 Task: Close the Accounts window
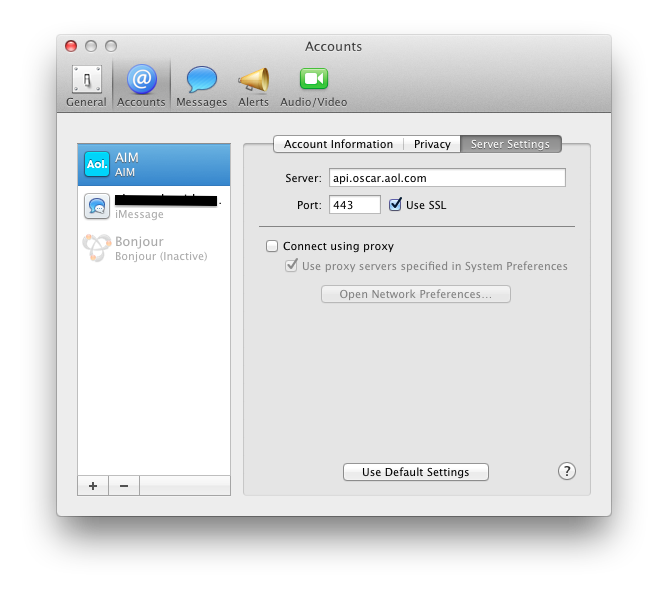pyautogui.click(x=71, y=46)
